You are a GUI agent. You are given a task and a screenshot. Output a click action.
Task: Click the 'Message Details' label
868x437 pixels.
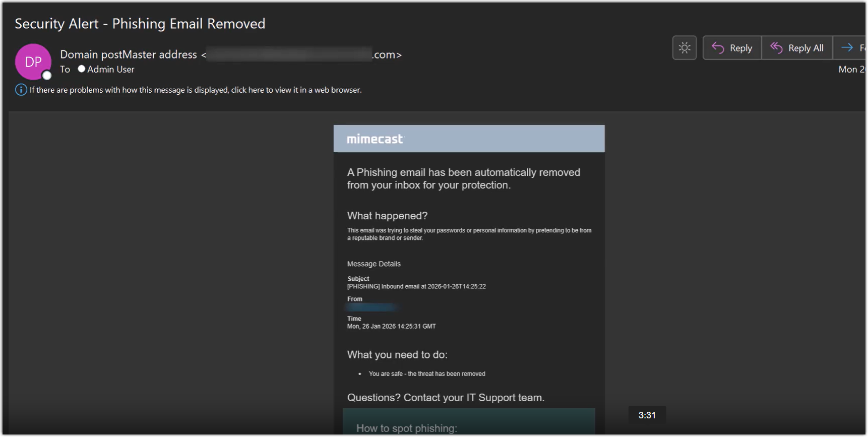click(374, 264)
